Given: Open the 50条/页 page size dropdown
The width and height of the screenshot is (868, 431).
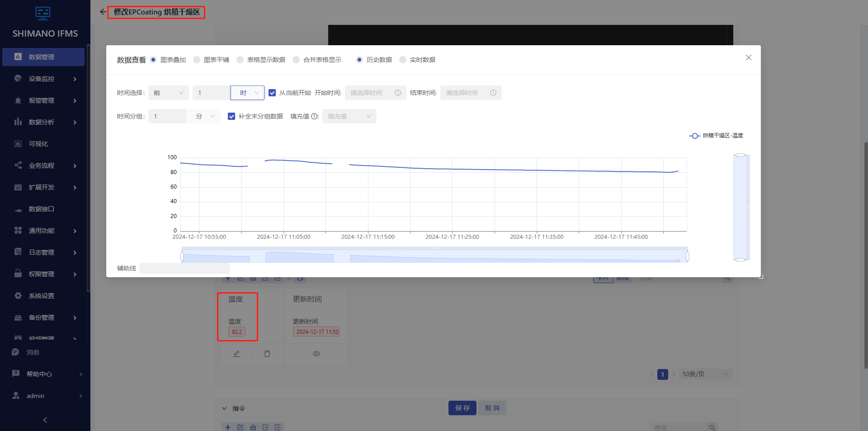Looking at the screenshot, I should pyautogui.click(x=706, y=374).
